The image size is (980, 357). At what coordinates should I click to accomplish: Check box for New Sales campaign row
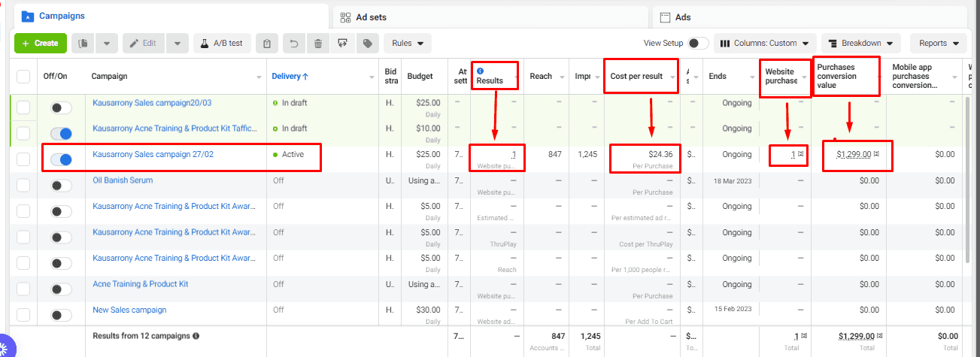point(23,315)
